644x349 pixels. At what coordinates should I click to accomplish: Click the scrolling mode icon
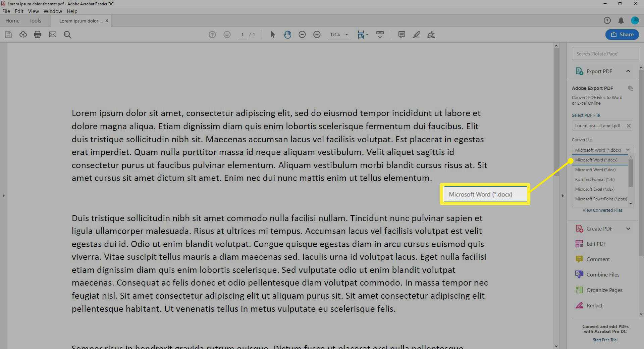[x=380, y=35]
